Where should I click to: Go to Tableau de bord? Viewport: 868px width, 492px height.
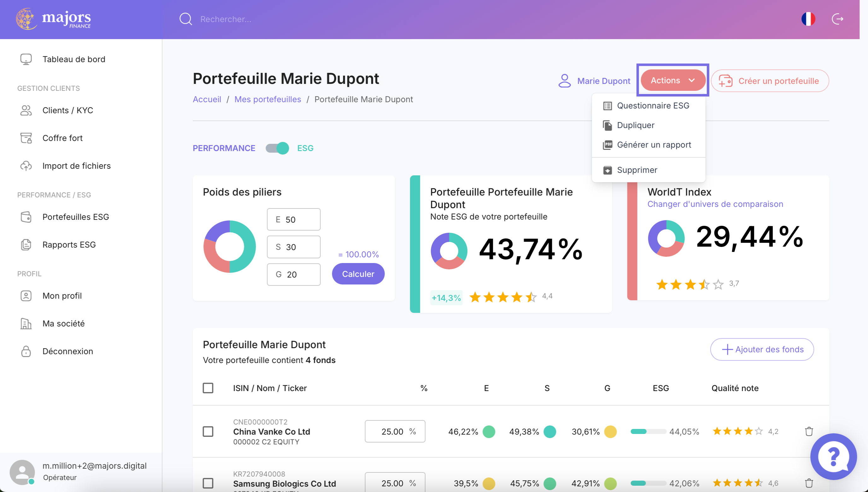click(74, 59)
